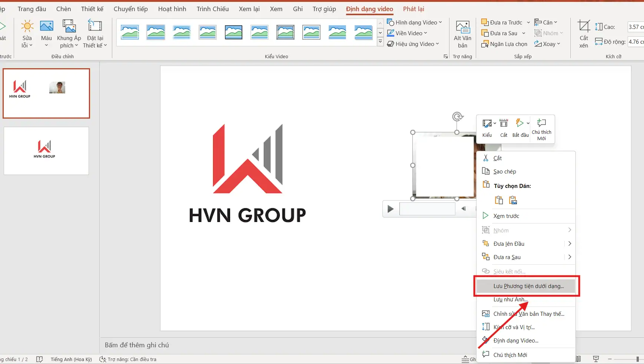Open the Căn align dropdown

coord(546,23)
